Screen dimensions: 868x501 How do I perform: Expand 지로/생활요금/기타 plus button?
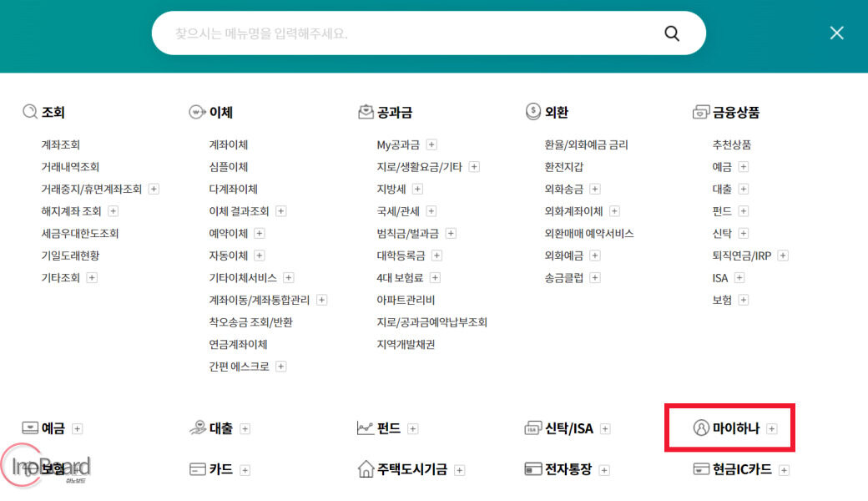pyautogui.click(x=474, y=167)
